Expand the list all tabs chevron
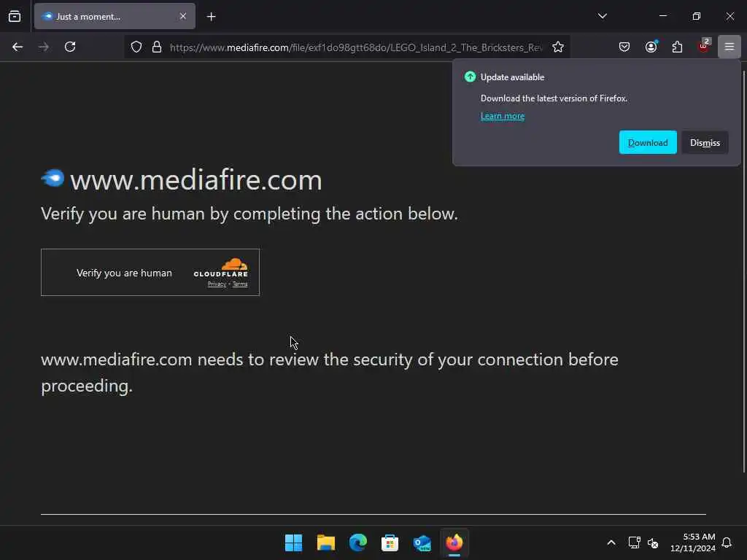Screen dimensions: 747x560 (x=602, y=16)
